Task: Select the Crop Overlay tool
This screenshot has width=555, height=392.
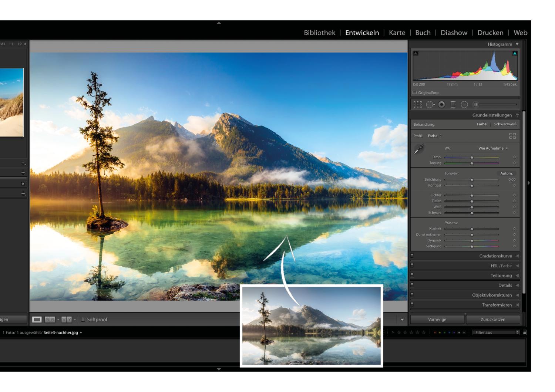Action: [418, 104]
